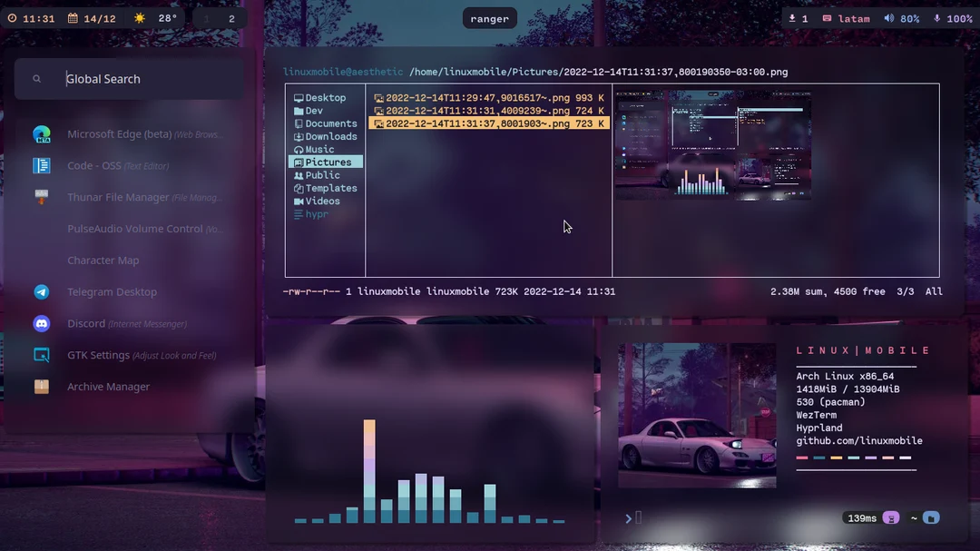
Task: Select the Videos folder entry
Action: pos(322,201)
